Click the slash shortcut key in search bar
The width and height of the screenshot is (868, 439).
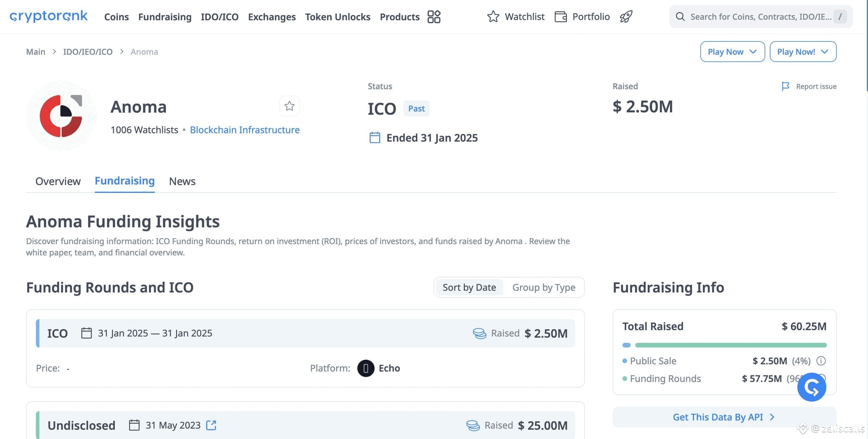click(840, 17)
